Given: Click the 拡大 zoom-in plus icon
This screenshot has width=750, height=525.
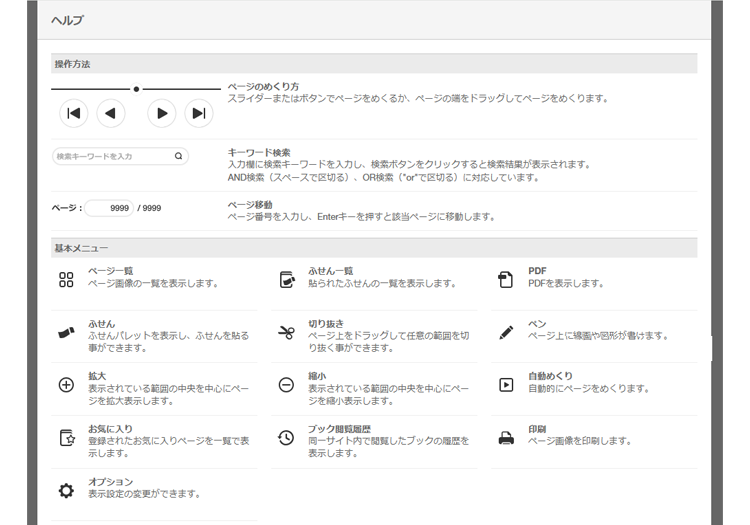Looking at the screenshot, I should [66, 385].
